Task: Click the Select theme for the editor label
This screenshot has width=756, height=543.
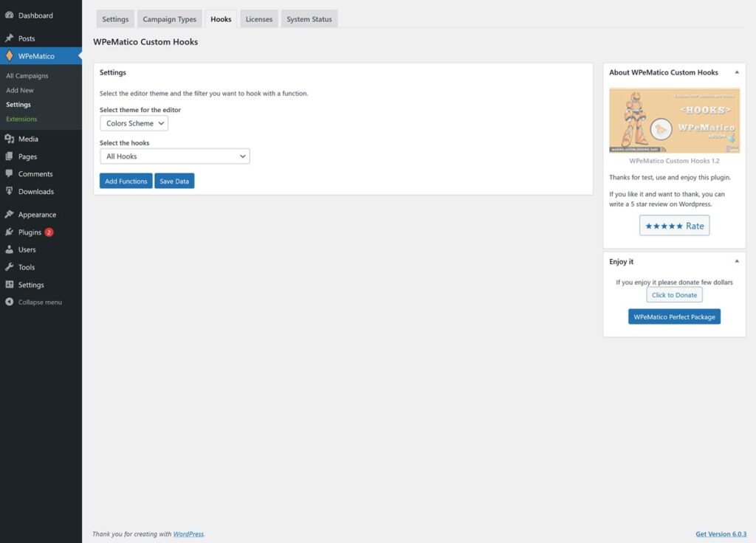Action: [140, 110]
